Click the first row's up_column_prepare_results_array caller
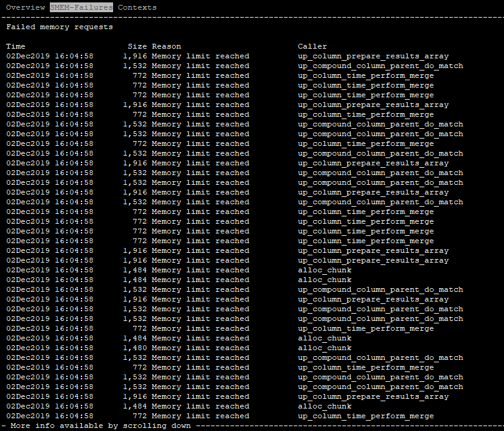The width and height of the screenshot is (504, 431). [373, 56]
